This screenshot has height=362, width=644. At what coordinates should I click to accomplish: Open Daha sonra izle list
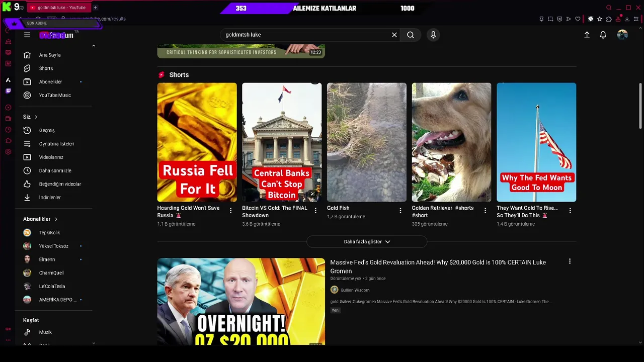point(54,170)
